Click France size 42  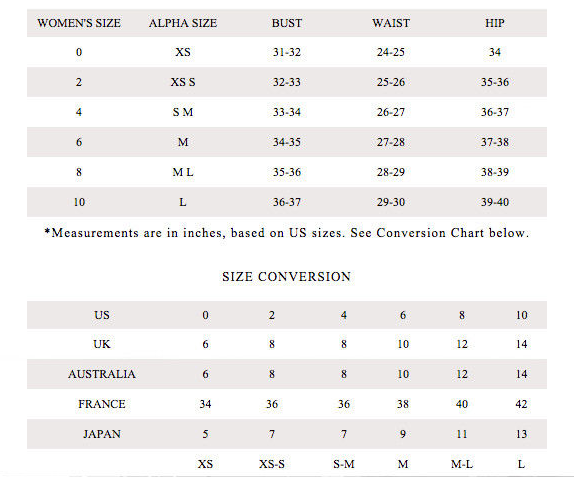tap(521, 404)
